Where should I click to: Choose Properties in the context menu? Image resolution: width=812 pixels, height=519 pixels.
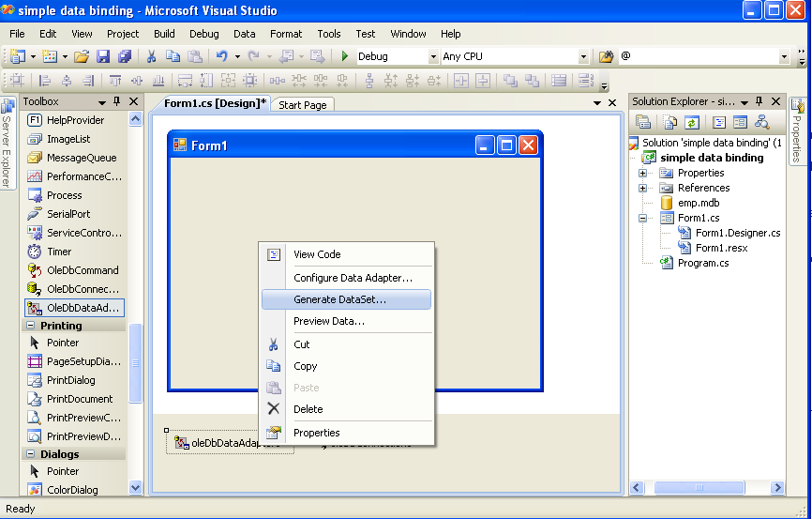346,433
